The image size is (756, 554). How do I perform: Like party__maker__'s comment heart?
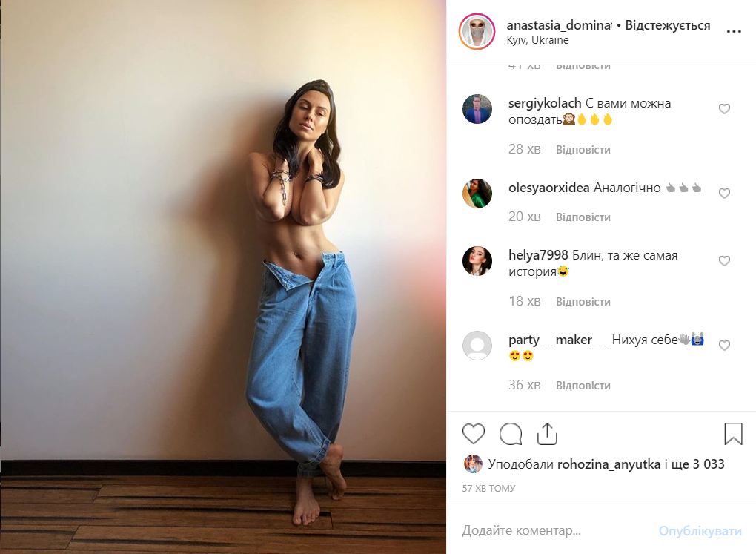724,346
